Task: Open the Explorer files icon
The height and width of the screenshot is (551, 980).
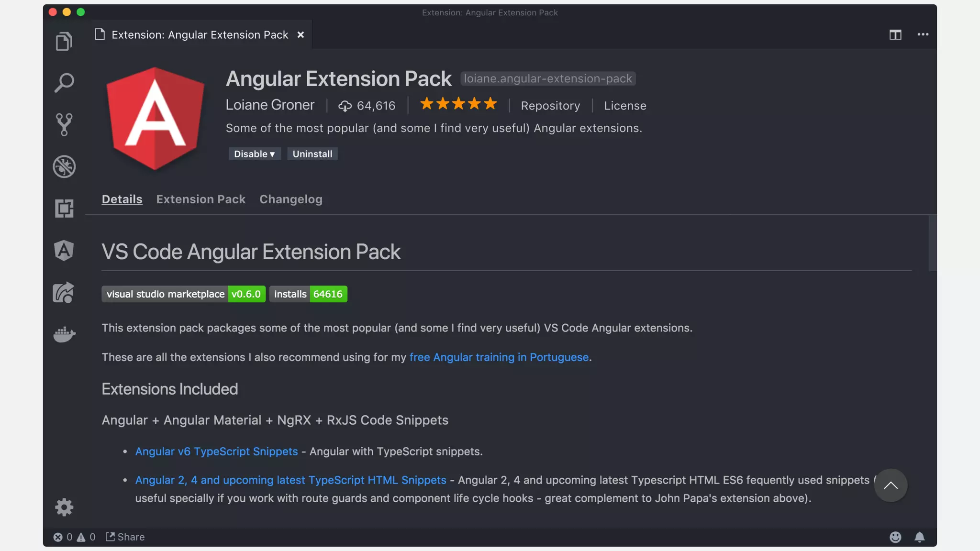Action: point(64,41)
